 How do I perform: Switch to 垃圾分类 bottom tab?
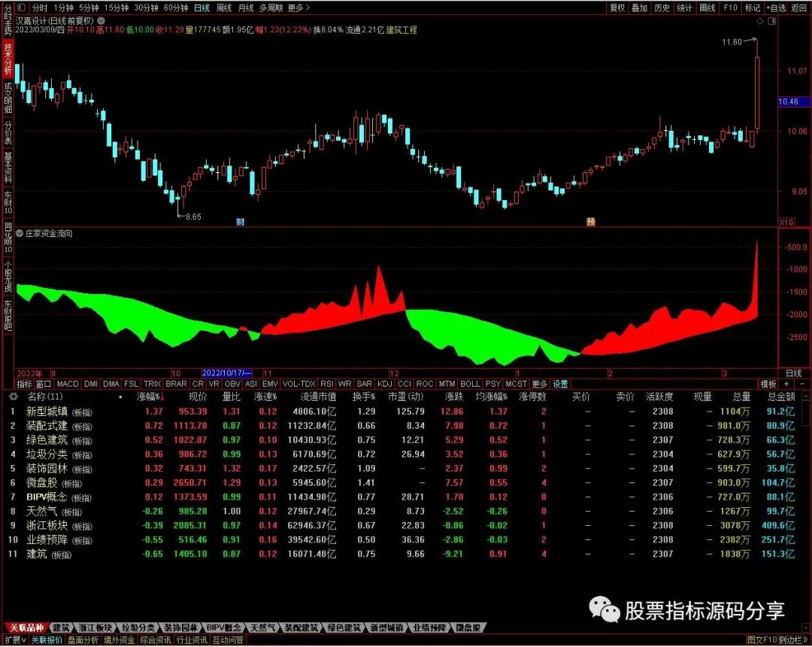coord(138,628)
